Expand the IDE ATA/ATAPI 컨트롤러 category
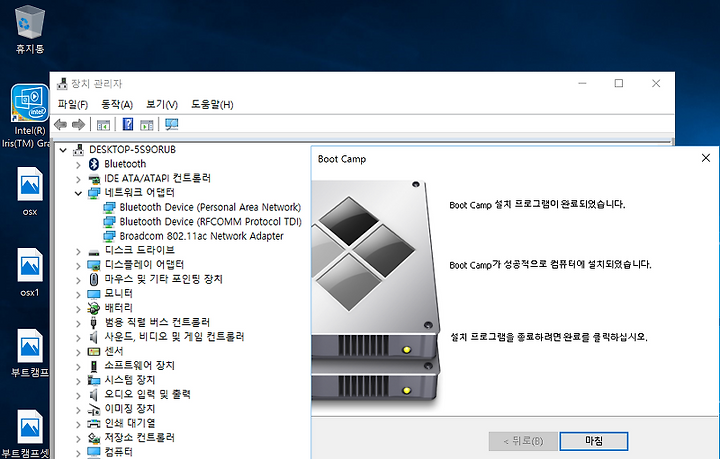Viewport: 720px width, 459px height. (x=78, y=179)
